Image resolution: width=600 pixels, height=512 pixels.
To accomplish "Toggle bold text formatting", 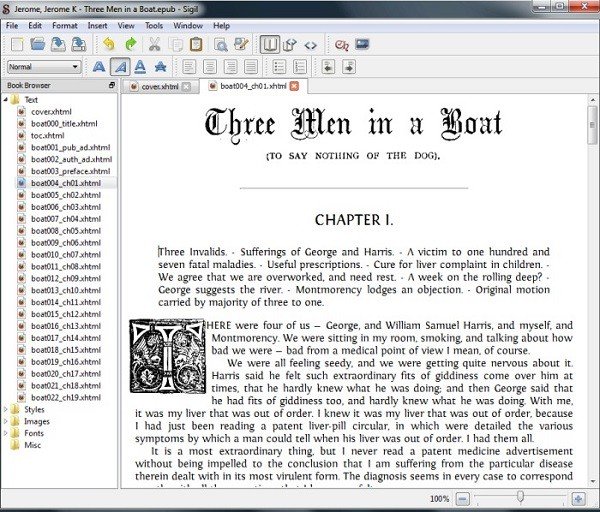I will tap(99, 67).
